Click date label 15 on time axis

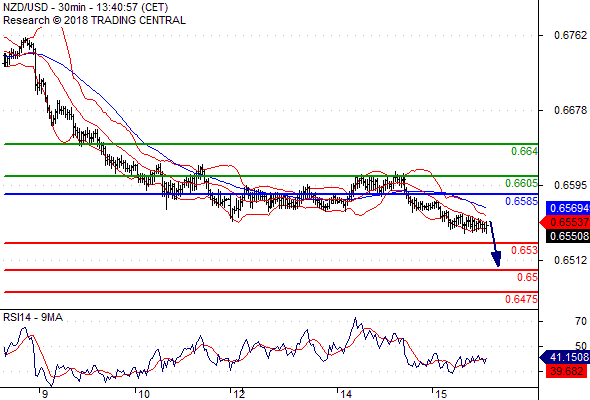(441, 394)
